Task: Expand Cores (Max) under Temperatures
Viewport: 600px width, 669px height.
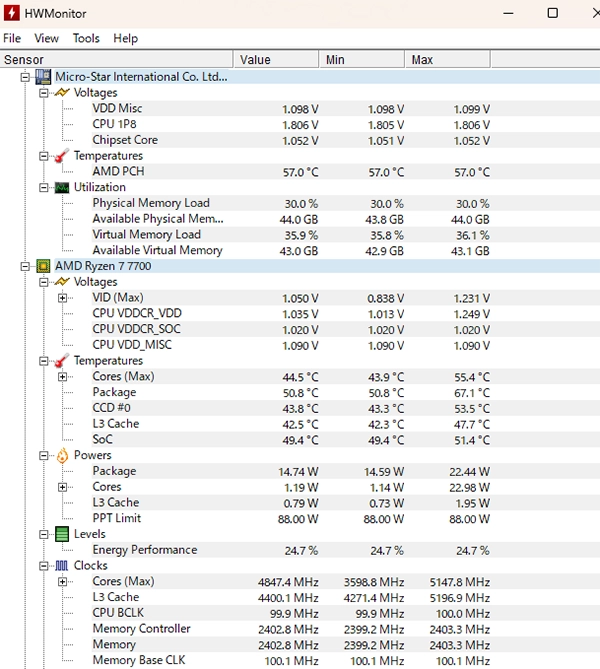Action: pyautogui.click(x=63, y=377)
